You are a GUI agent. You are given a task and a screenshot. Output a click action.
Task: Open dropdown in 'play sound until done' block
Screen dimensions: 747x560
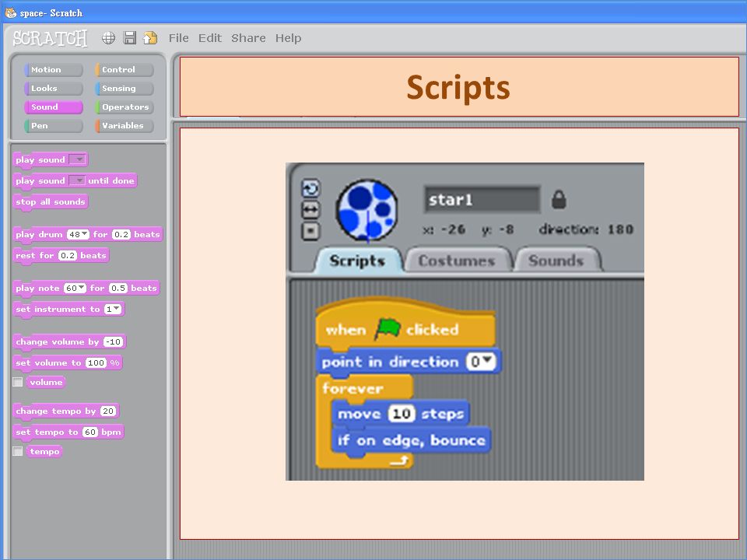(x=77, y=180)
